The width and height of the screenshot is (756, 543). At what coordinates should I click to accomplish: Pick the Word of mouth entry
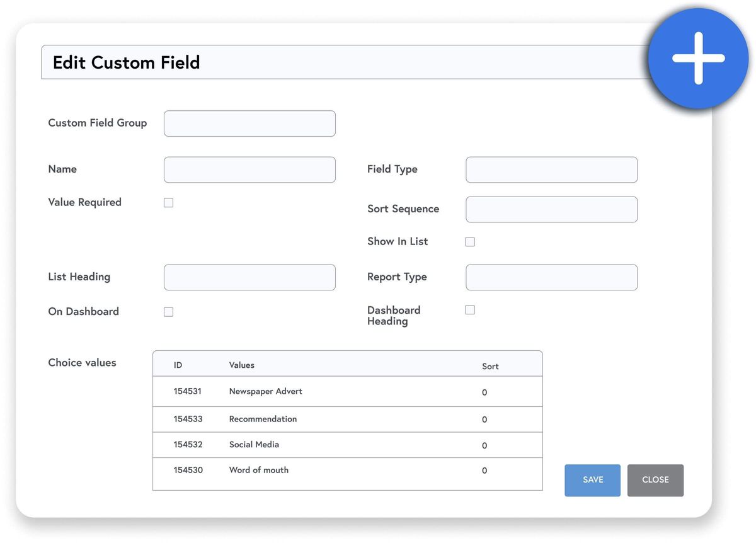258,471
